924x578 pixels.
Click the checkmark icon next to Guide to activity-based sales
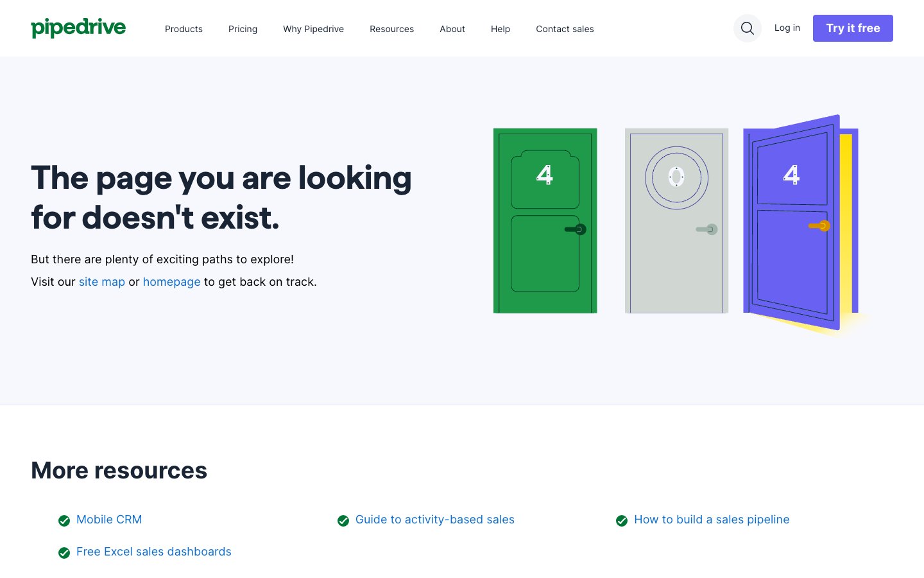tap(343, 520)
